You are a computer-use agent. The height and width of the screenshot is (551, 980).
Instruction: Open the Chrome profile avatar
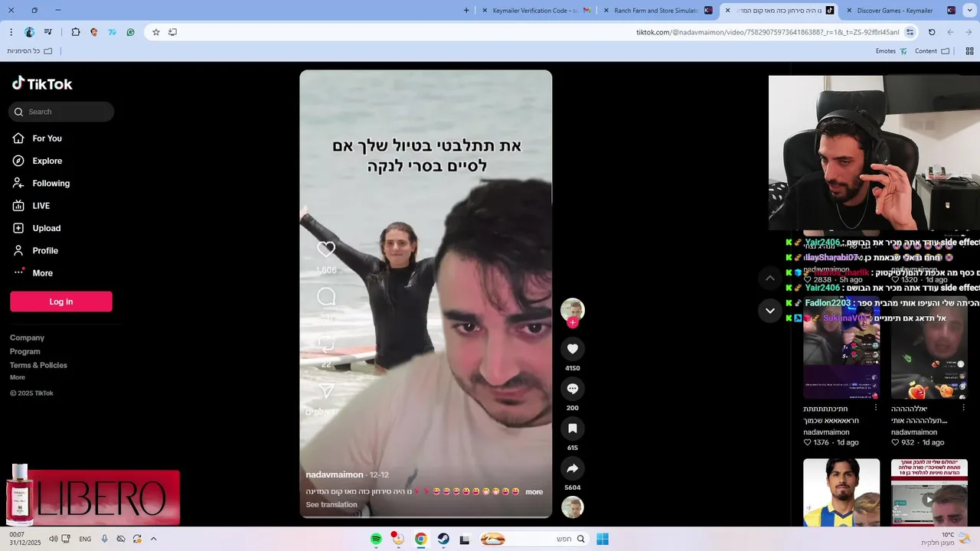(29, 32)
